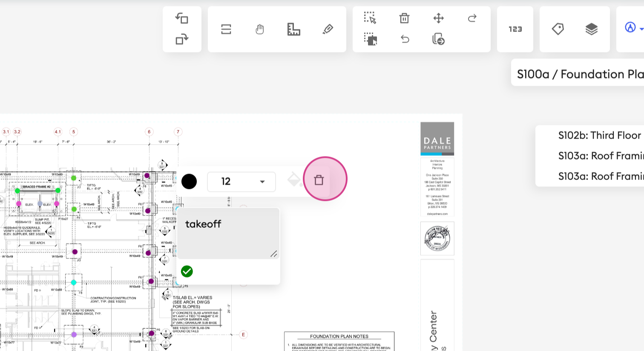Viewport: 644px width, 351px height.
Task: Click the copy-to-page arrow icon
Action: click(438, 39)
